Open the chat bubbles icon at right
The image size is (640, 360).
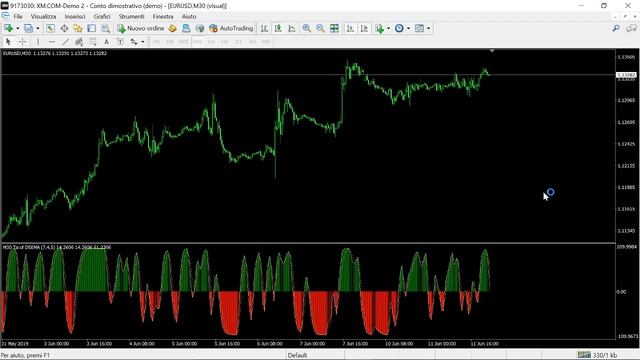coord(631,28)
